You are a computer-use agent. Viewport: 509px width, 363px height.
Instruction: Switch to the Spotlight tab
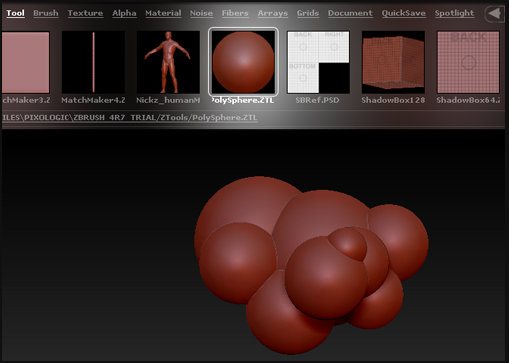coord(454,13)
